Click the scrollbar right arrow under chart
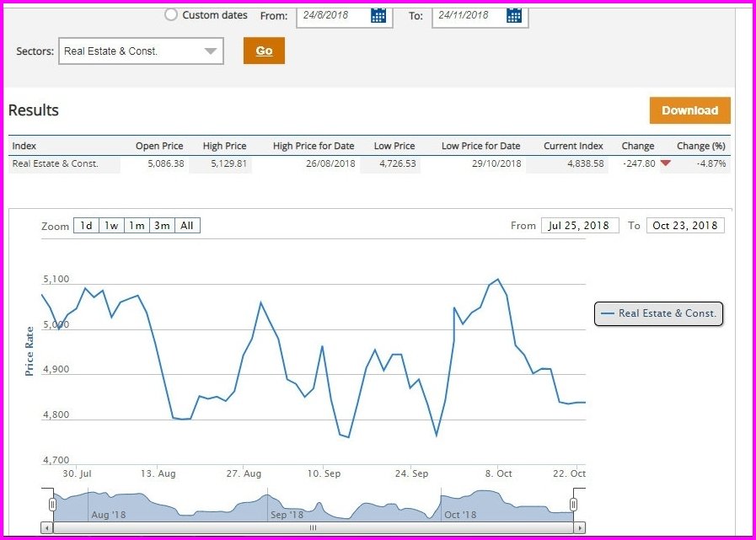The width and height of the screenshot is (756, 540). [x=578, y=527]
